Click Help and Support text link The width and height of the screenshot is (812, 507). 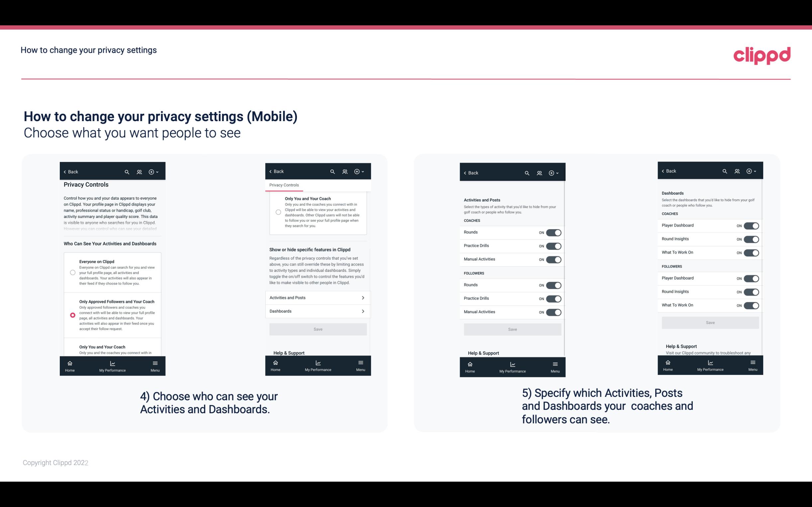[x=291, y=352]
